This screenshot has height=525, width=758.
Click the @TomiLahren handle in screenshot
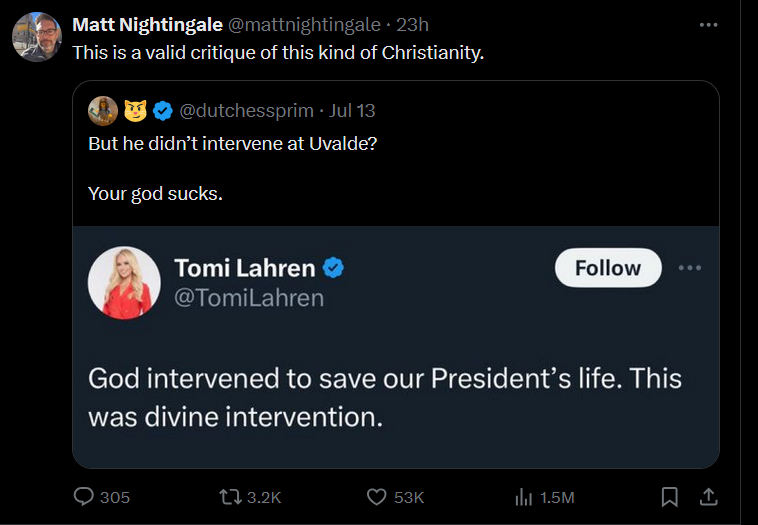coord(248,298)
